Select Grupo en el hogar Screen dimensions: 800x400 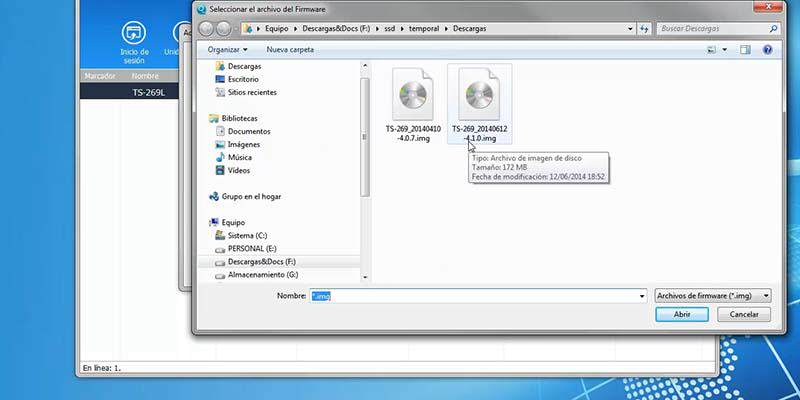tap(245, 196)
